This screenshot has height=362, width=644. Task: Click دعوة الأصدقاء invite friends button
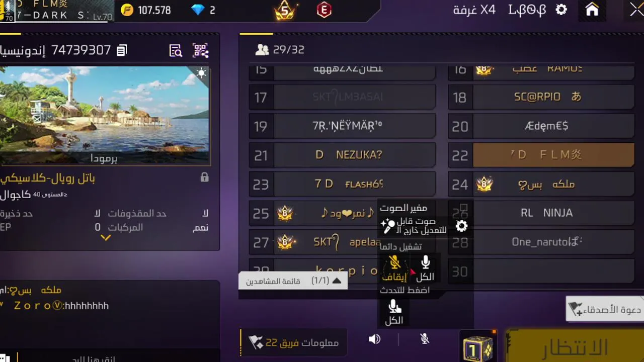point(605,309)
